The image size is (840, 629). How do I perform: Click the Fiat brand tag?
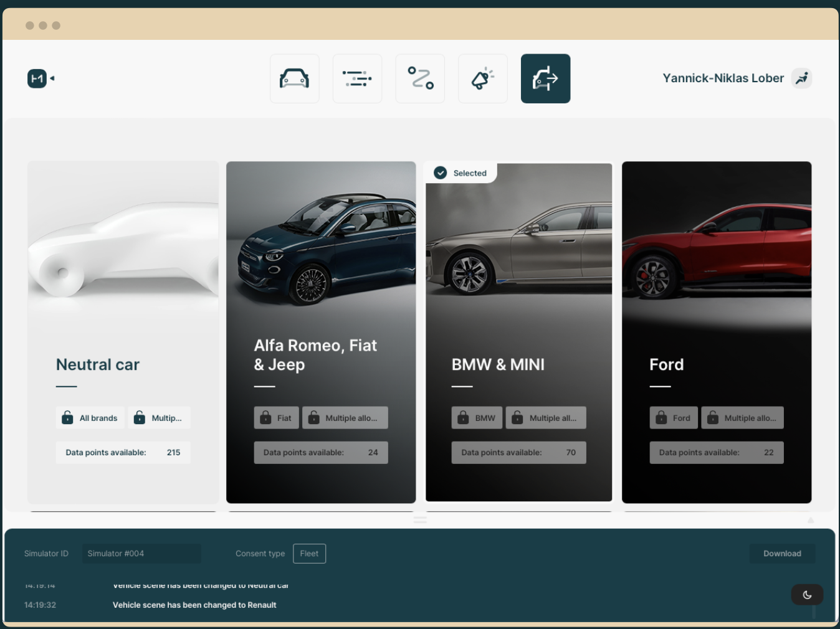click(277, 418)
